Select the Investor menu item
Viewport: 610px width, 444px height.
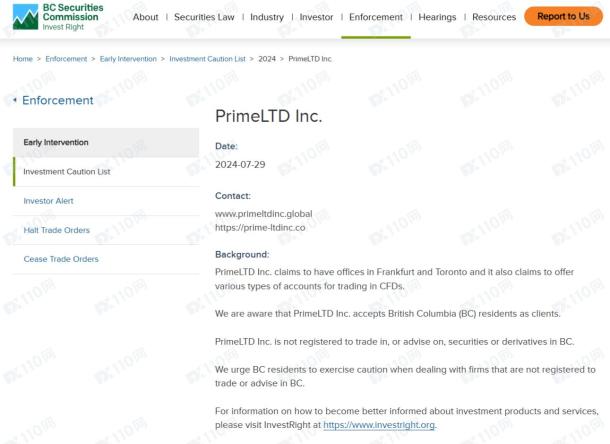click(x=316, y=17)
